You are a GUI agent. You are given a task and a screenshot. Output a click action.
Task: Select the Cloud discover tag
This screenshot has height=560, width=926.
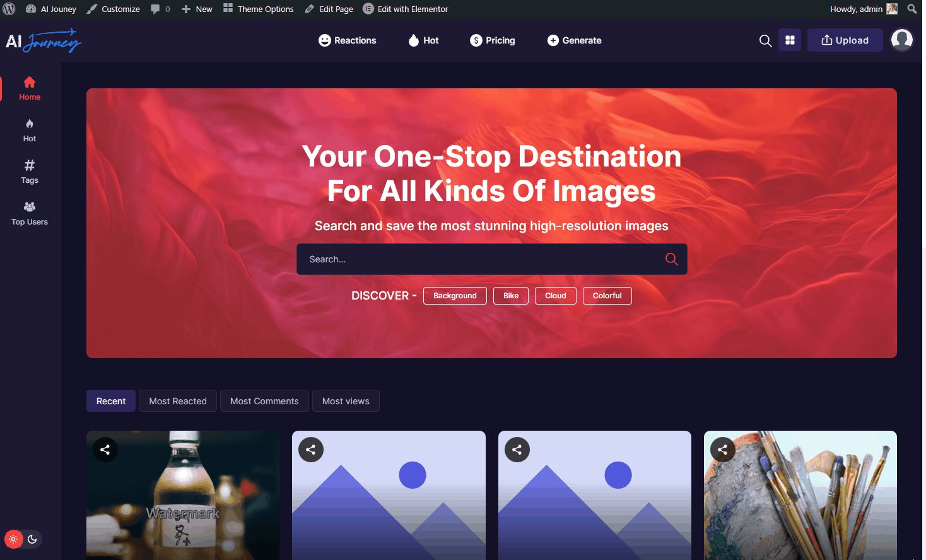point(556,296)
